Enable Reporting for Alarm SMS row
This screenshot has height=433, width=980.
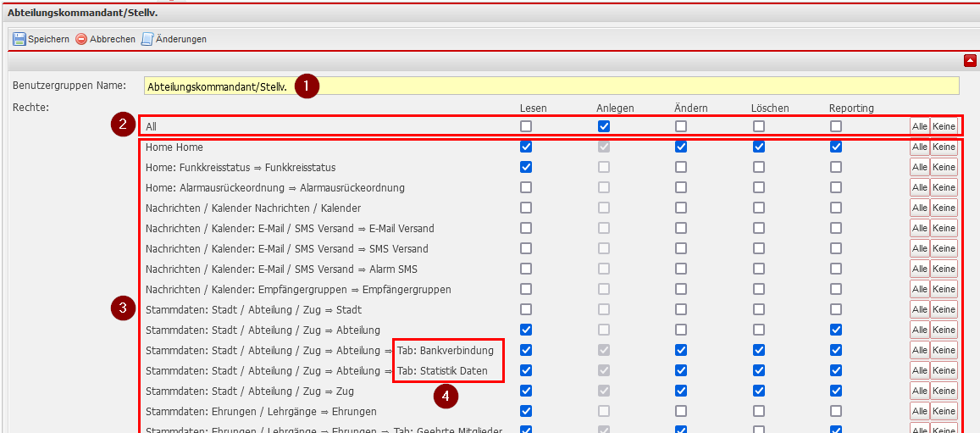[x=836, y=269]
